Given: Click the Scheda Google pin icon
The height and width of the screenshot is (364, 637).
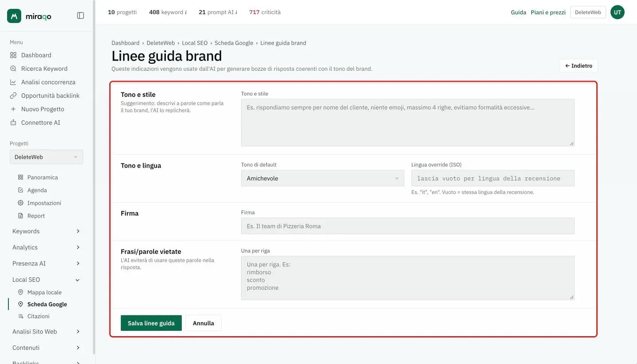Looking at the screenshot, I should [20, 304].
